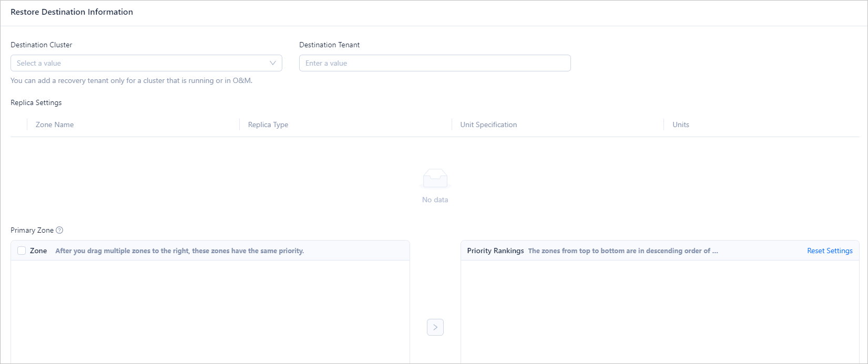Image resolution: width=868 pixels, height=364 pixels.
Task: Check the Zone select-all checkbox
Action: pos(22,251)
